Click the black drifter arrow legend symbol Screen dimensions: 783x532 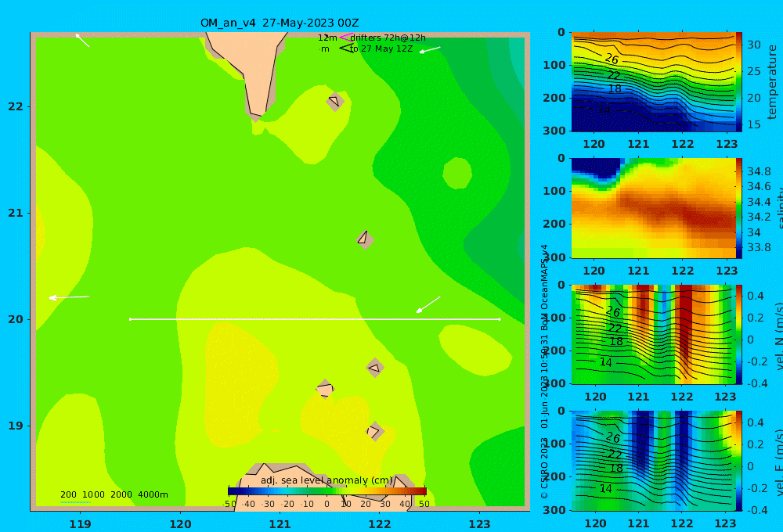(346, 49)
